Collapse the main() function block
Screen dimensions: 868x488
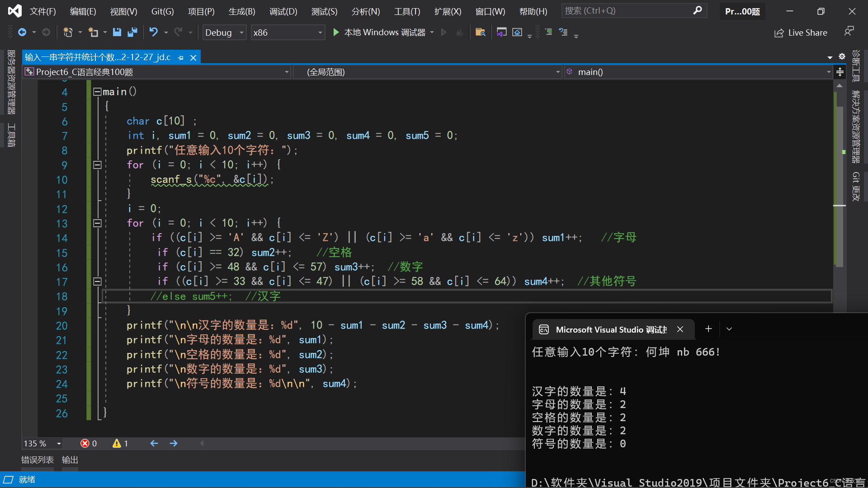97,92
